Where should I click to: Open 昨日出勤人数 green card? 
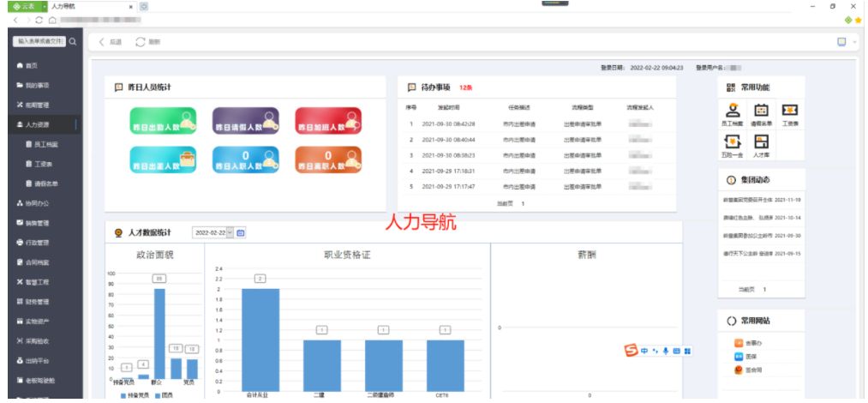tap(163, 121)
